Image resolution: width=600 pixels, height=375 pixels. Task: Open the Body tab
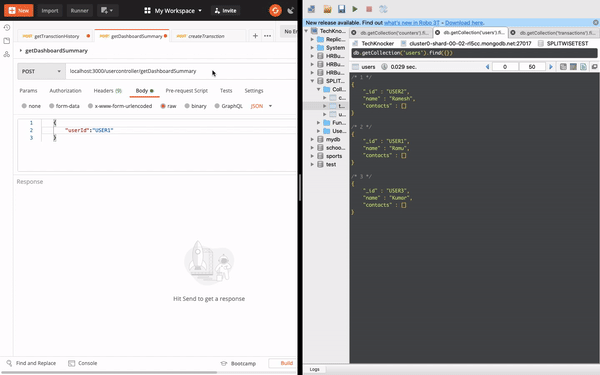coord(144,91)
